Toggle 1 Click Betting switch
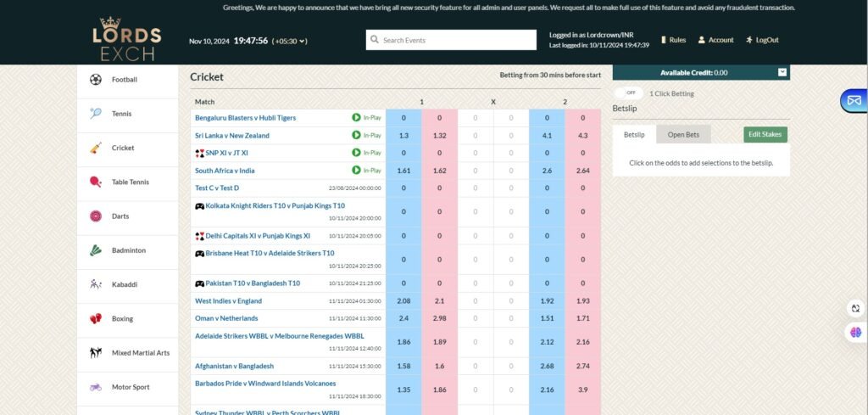 pyautogui.click(x=628, y=93)
